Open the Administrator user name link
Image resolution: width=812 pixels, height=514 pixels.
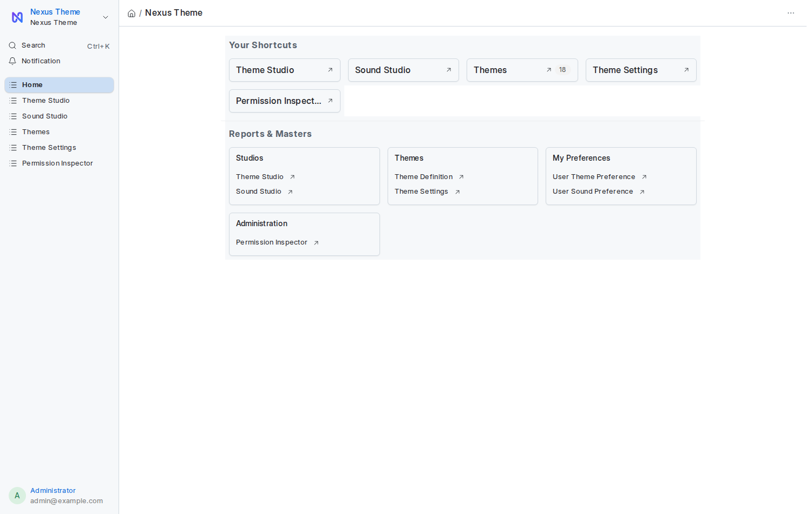53,491
